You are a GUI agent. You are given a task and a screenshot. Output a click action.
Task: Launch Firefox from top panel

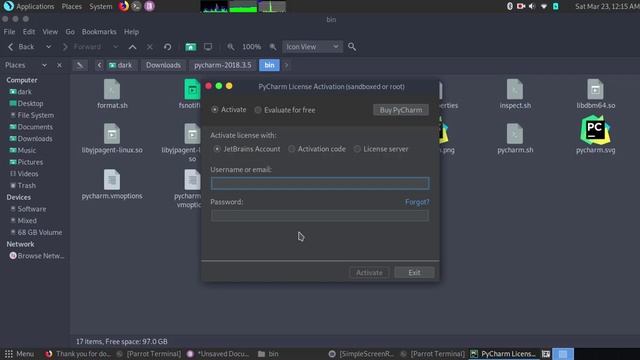click(124, 6)
